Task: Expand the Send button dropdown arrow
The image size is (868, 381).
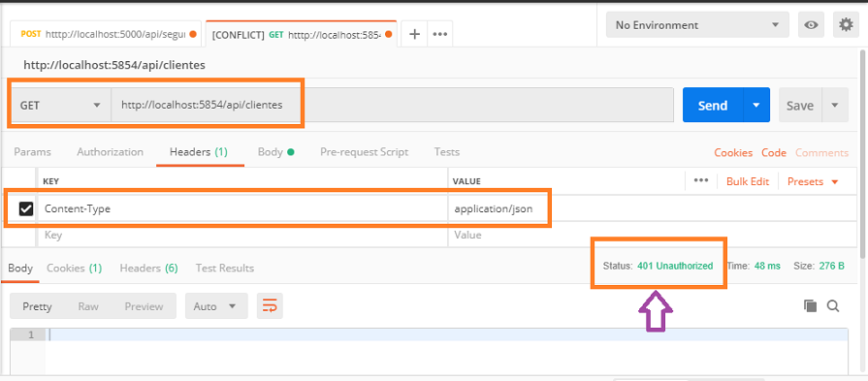Action: (x=755, y=105)
